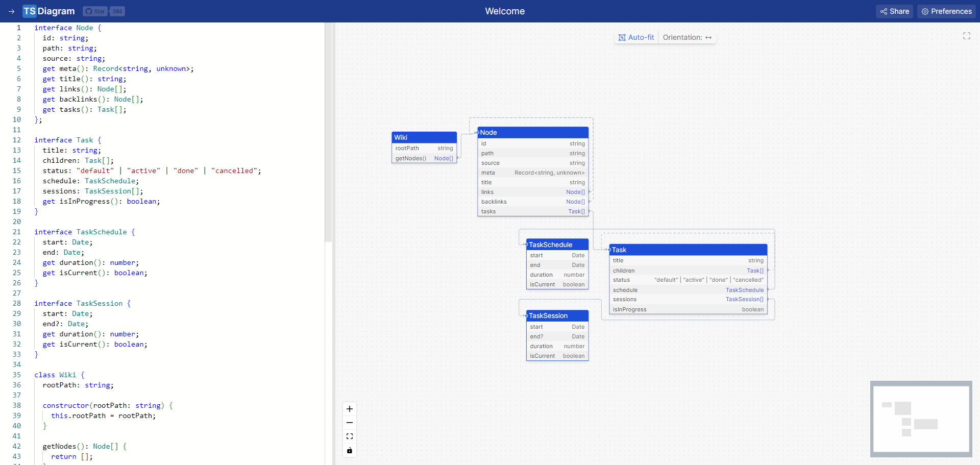
Task: Open the Share dialog
Action: coord(895,11)
